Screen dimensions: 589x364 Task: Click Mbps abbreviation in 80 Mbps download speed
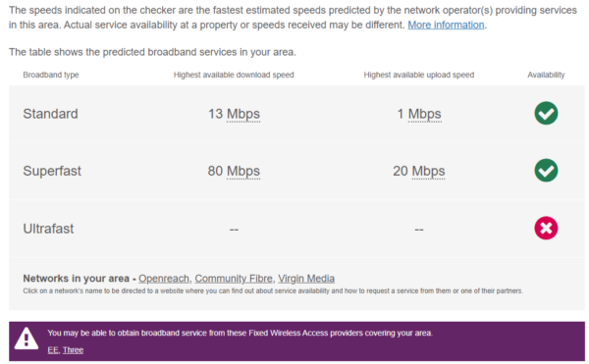[x=243, y=171]
